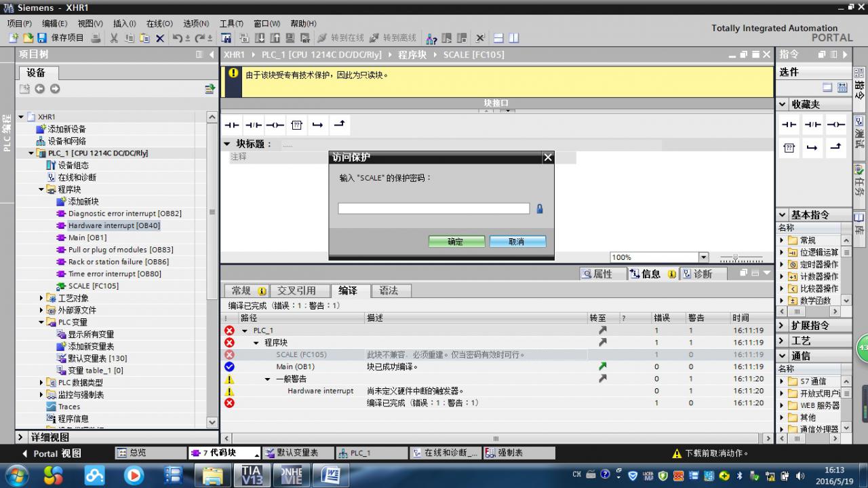Image resolution: width=868 pixels, height=488 pixels.
Task: Insert normally closed contact in editor toolbar
Action: (254, 125)
